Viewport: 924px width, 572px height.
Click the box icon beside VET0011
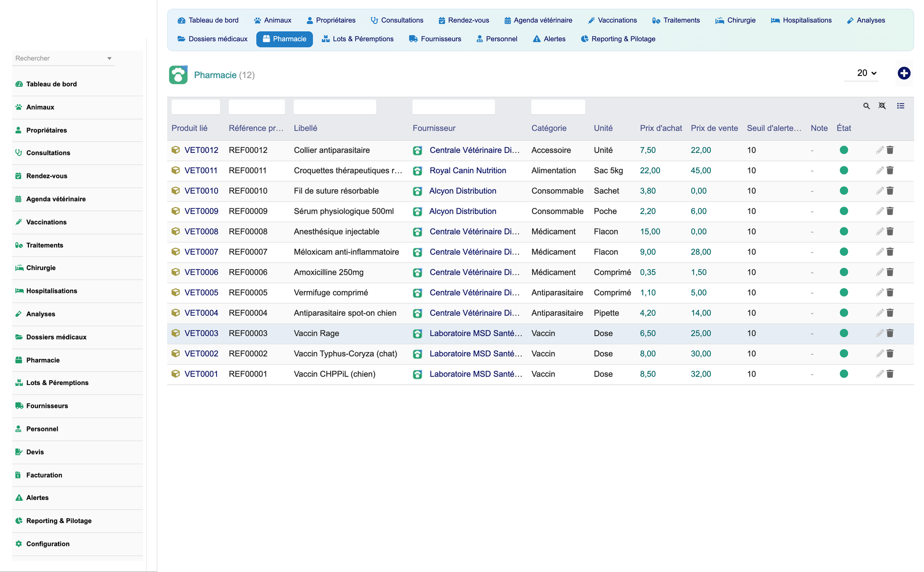click(176, 170)
